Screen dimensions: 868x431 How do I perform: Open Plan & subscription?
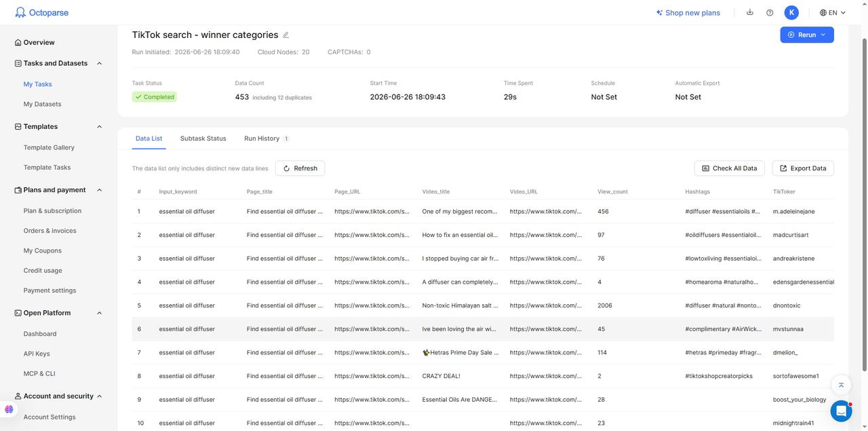(x=52, y=211)
